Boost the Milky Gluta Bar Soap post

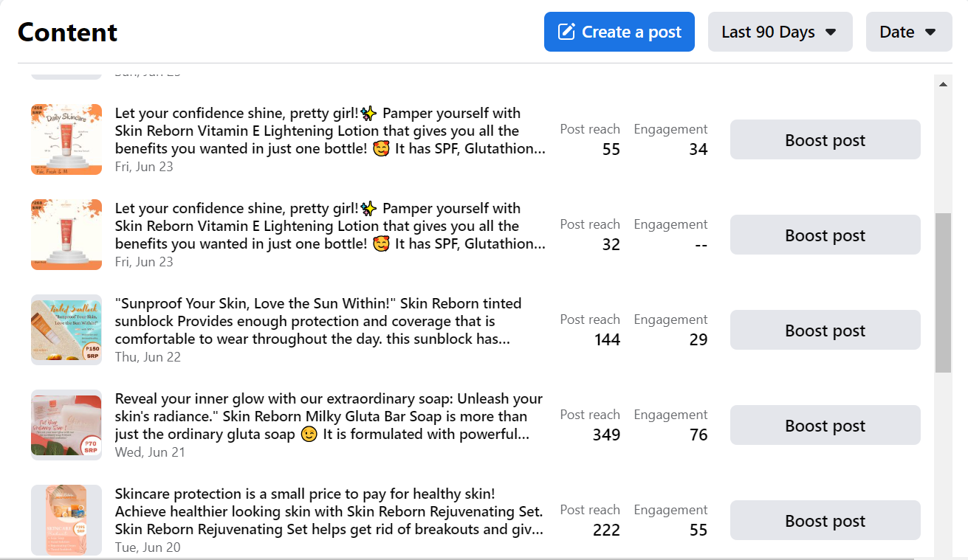coord(825,425)
